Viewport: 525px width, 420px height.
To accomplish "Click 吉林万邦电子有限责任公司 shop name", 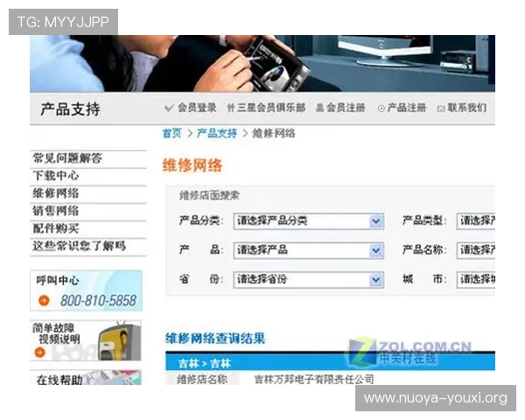I will point(314,380).
